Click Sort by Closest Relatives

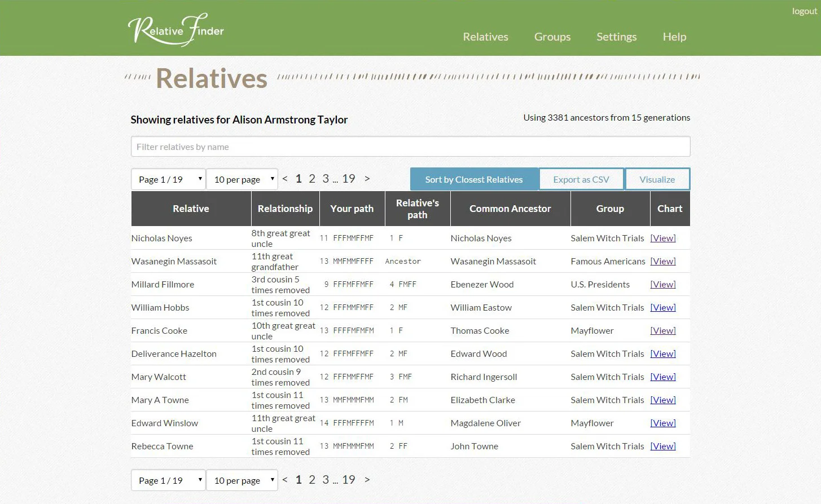point(474,179)
